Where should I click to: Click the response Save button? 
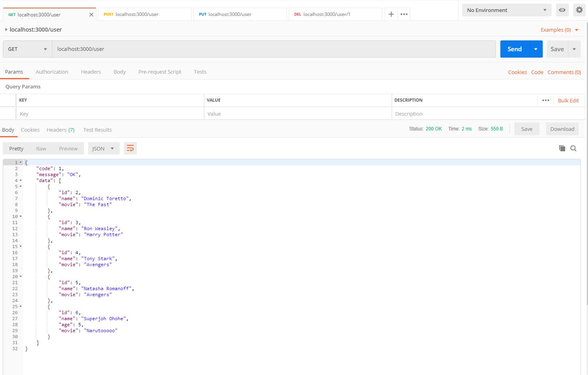(527, 129)
